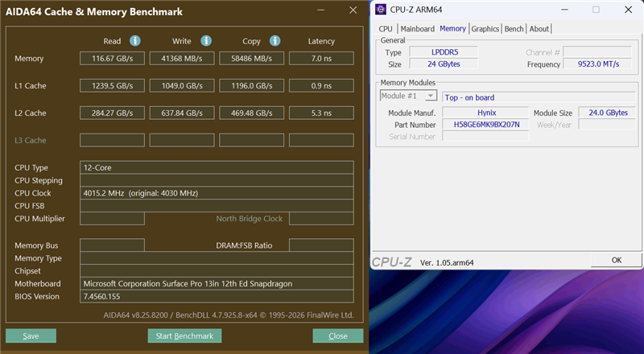The image size is (644, 354).
Task: Click the Frequency value 9523.0 MT/s
Action: tap(597, 64)
